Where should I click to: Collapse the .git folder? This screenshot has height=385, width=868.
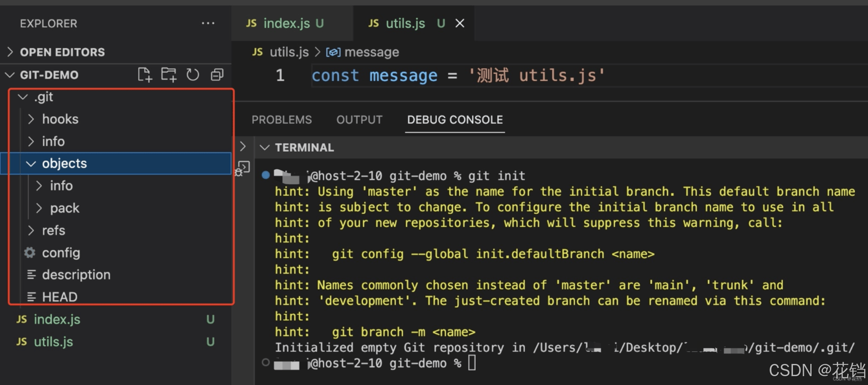click(23, 97)
